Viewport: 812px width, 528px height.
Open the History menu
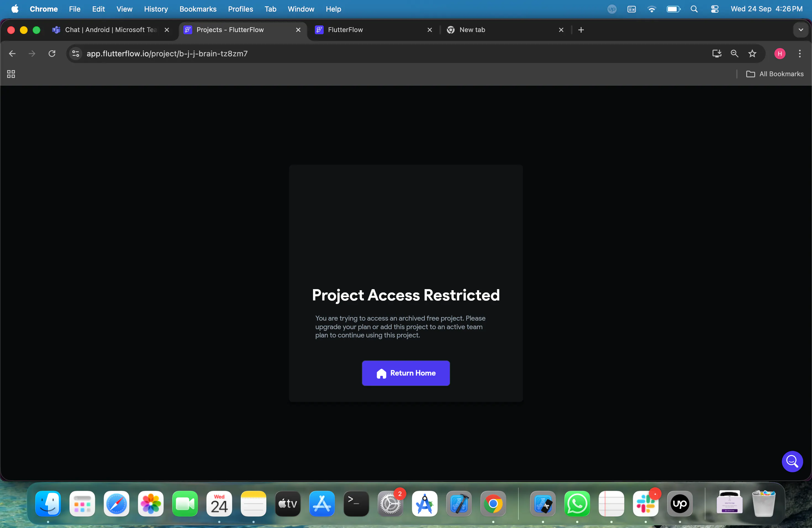pos(156,9)
